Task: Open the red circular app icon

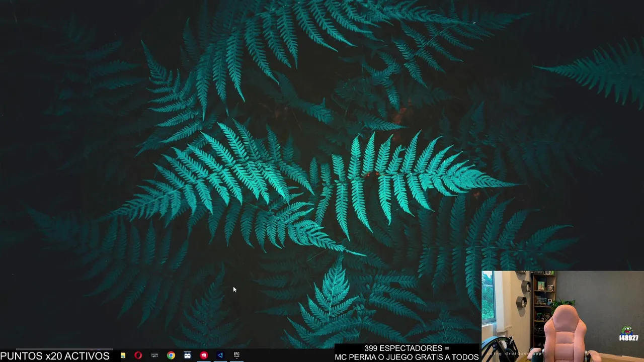Action: pos(204,355)
